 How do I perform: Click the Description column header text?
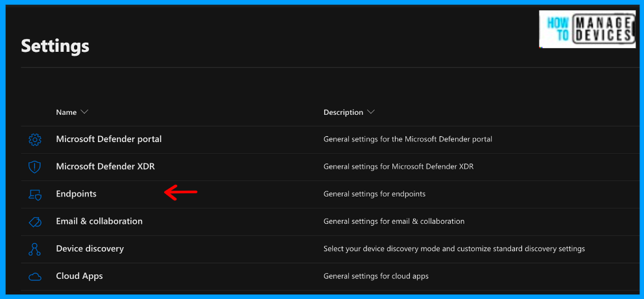tap(343, 112)
